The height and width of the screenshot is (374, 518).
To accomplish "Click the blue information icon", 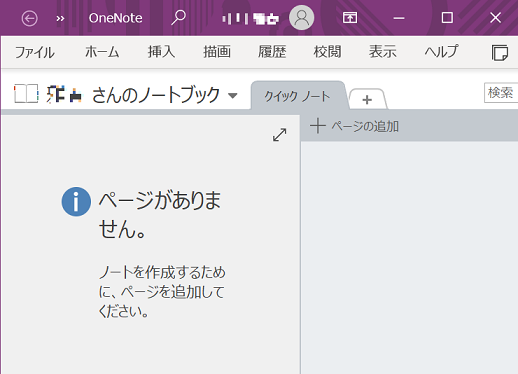I will pos(76,201).
